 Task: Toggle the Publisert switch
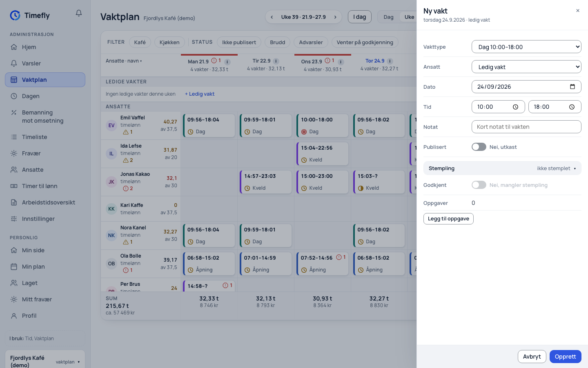coord(479,147)
